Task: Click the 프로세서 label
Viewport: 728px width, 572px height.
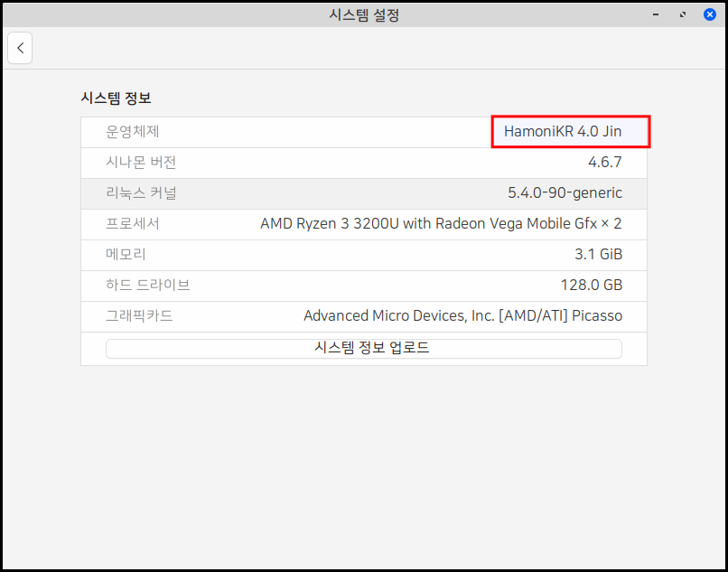Action: (133, 224)
